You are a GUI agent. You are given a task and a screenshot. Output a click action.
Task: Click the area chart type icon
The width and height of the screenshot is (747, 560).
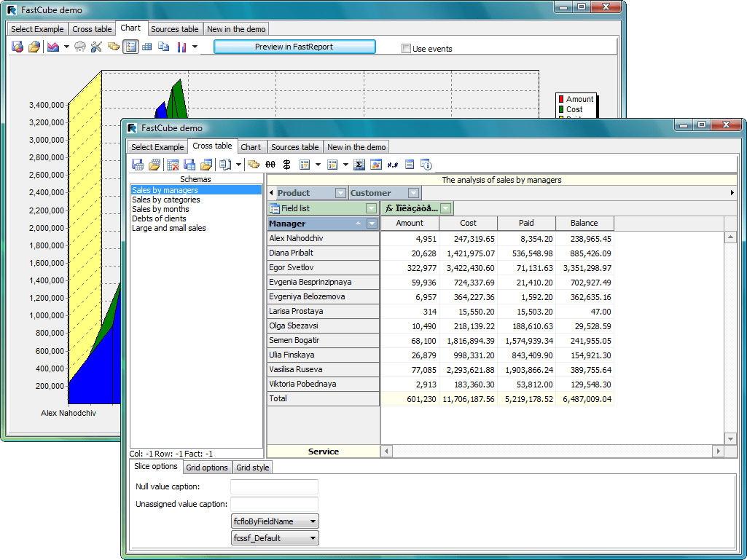(x=53, y=47)
